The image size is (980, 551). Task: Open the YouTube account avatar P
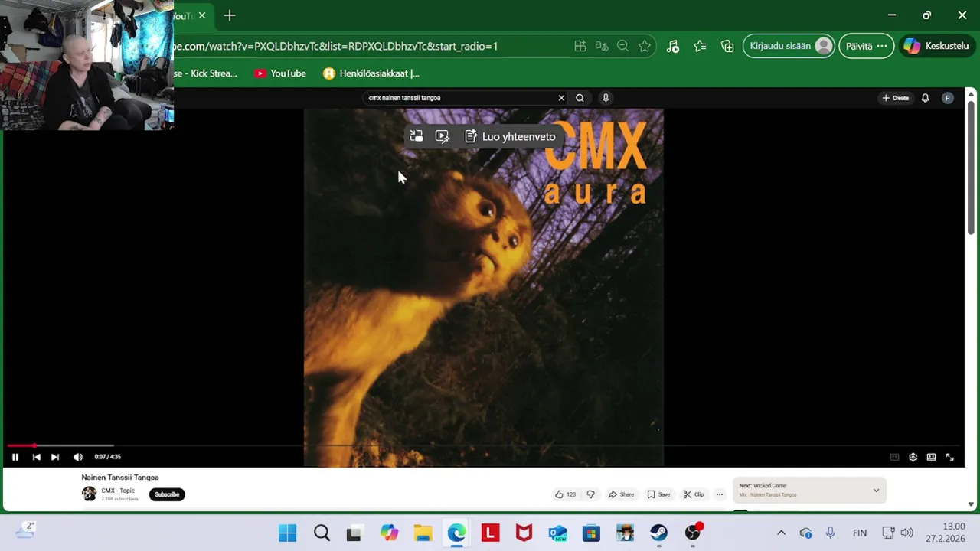[948, 98]
